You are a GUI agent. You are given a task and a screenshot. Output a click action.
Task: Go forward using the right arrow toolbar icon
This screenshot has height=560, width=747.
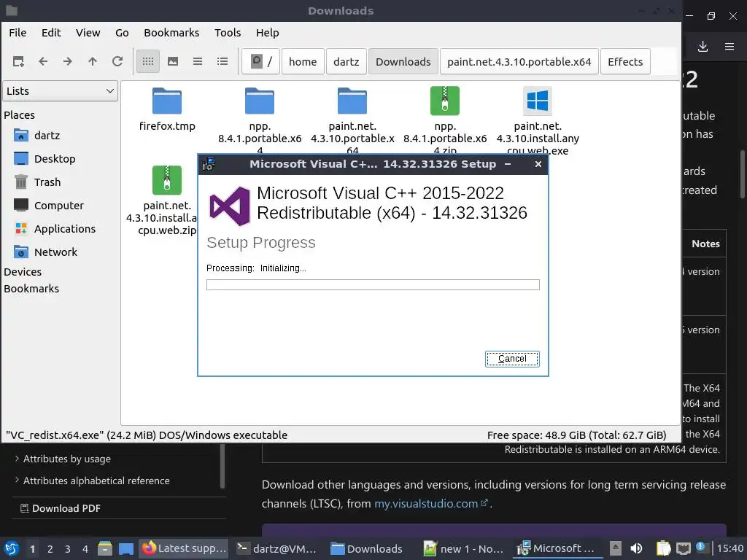68,61
